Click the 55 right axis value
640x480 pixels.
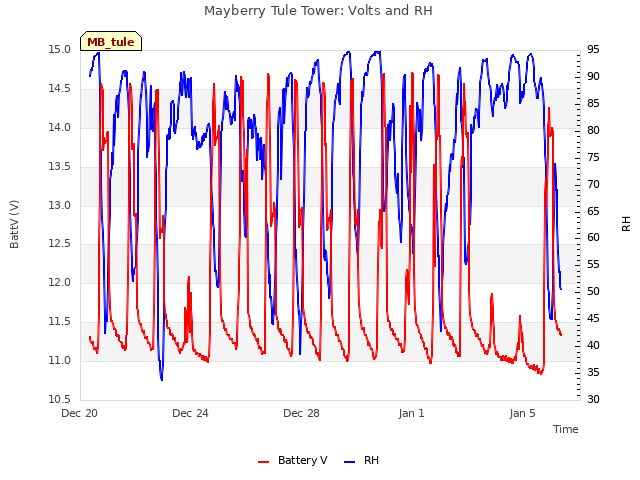(x=593, y=264)
